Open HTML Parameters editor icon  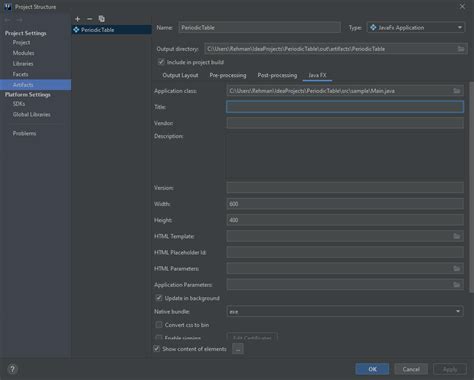(x=457, y=268)
